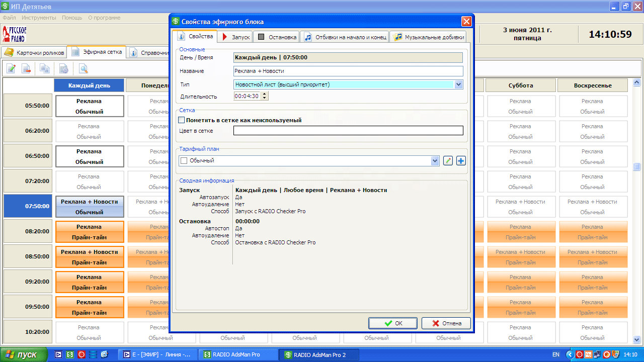Click the Воскресенье column header
The height and width of the screenshot is (362, 644).
(x=592, y=85)
